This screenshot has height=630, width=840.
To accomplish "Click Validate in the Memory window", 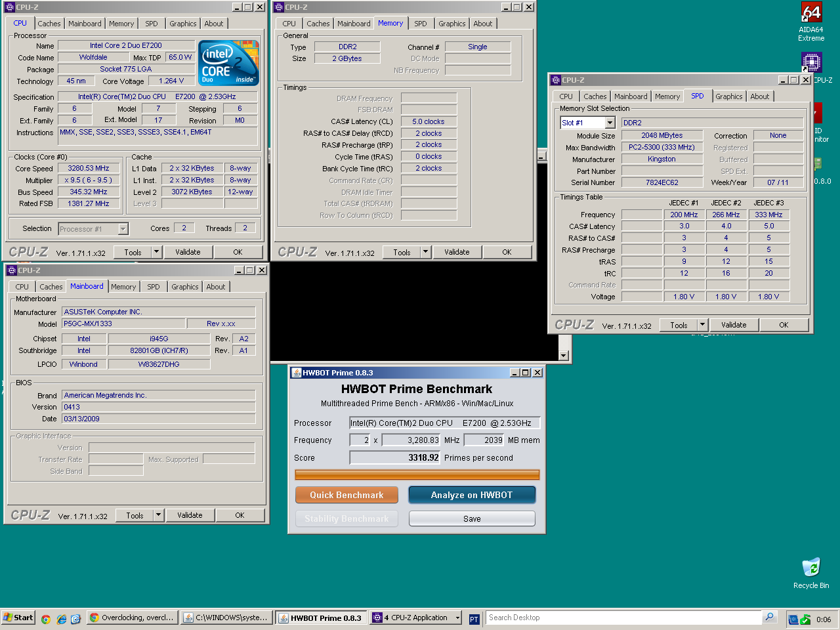I will pyautogui.click(x=457, y=252).
